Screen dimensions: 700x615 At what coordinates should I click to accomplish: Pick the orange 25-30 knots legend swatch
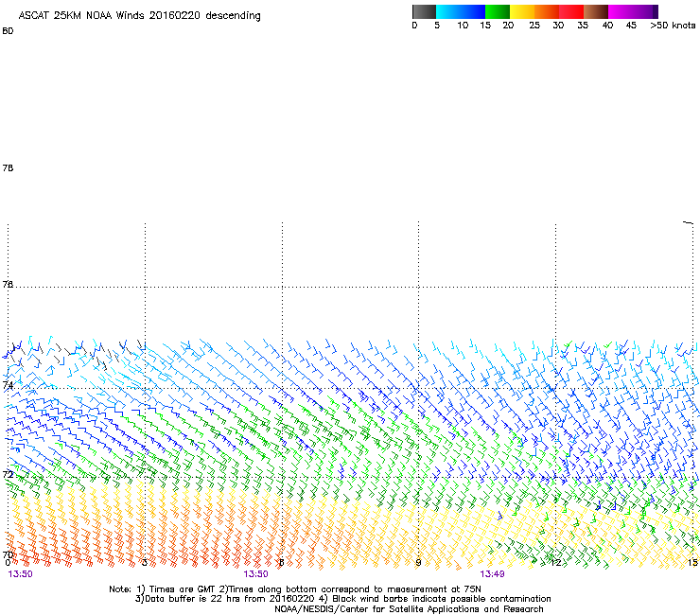tap(547, 11)
